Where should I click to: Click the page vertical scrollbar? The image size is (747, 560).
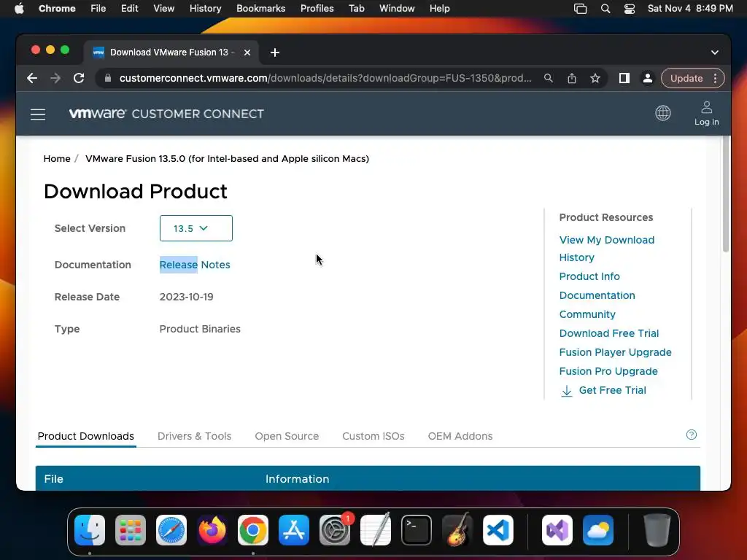pyautogui.click(x=726, y=194)
